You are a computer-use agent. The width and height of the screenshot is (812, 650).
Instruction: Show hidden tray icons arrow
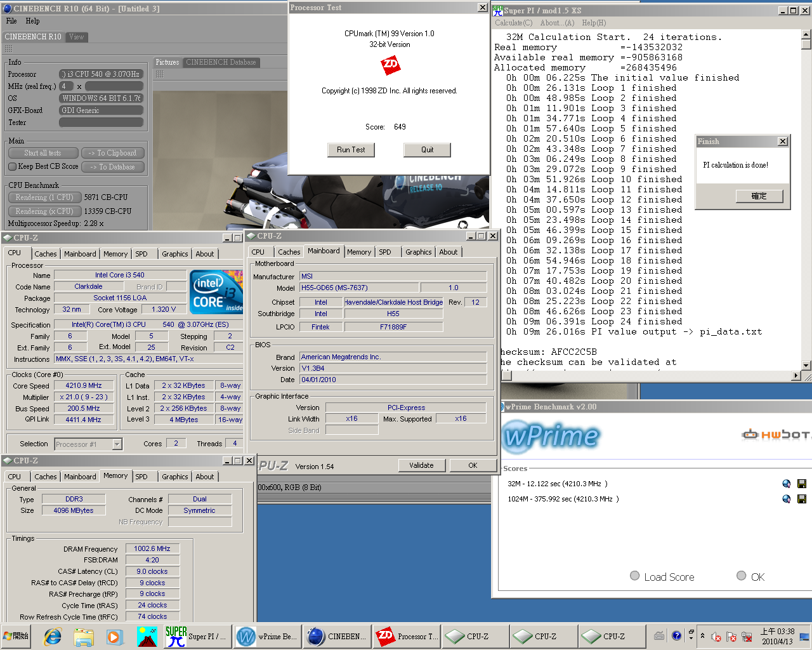(702, 635)
